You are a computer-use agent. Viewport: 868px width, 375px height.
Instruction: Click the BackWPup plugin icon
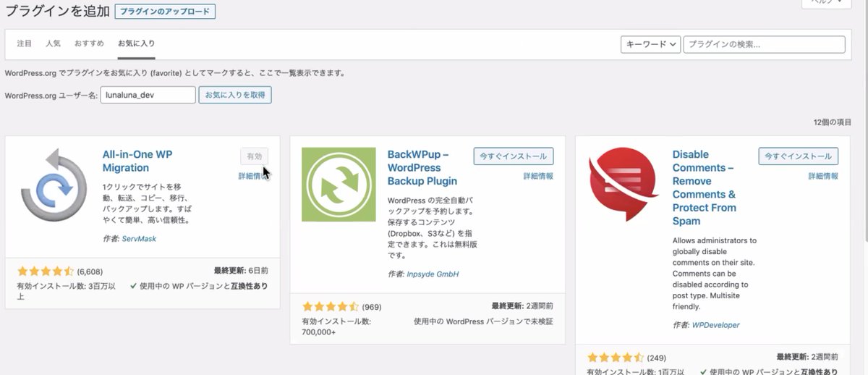339,185
